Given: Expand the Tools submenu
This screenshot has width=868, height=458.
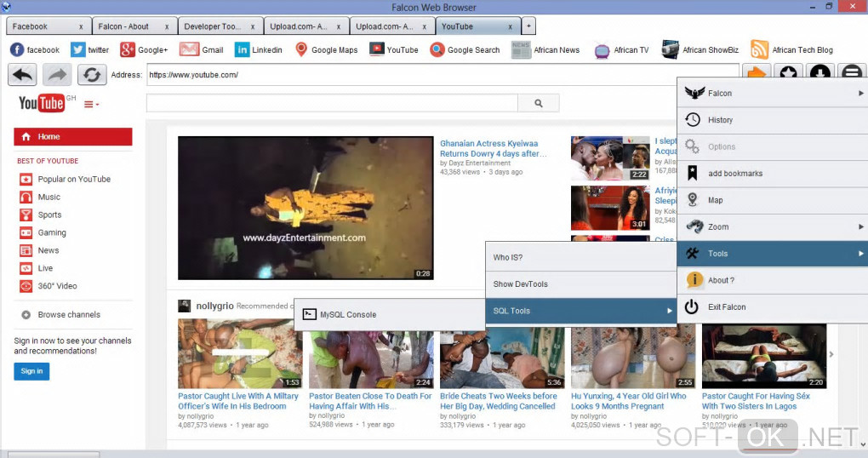Looking at the screenshot, I should 772,254.
